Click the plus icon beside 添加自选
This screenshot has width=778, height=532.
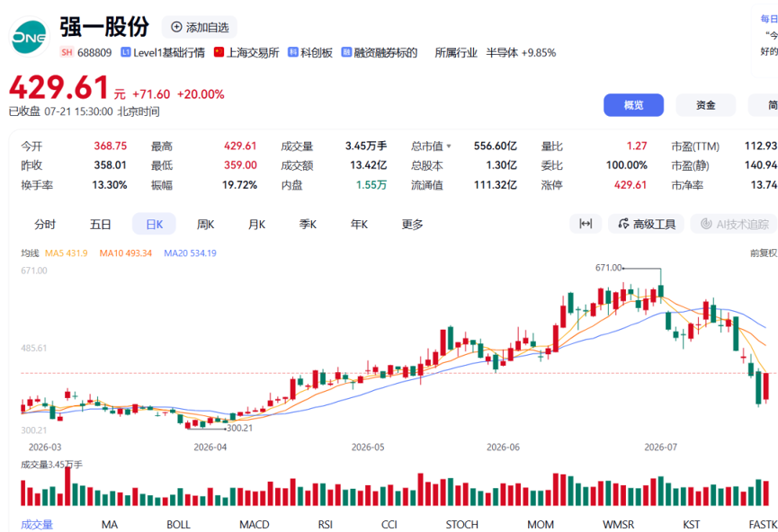[176, 27]
